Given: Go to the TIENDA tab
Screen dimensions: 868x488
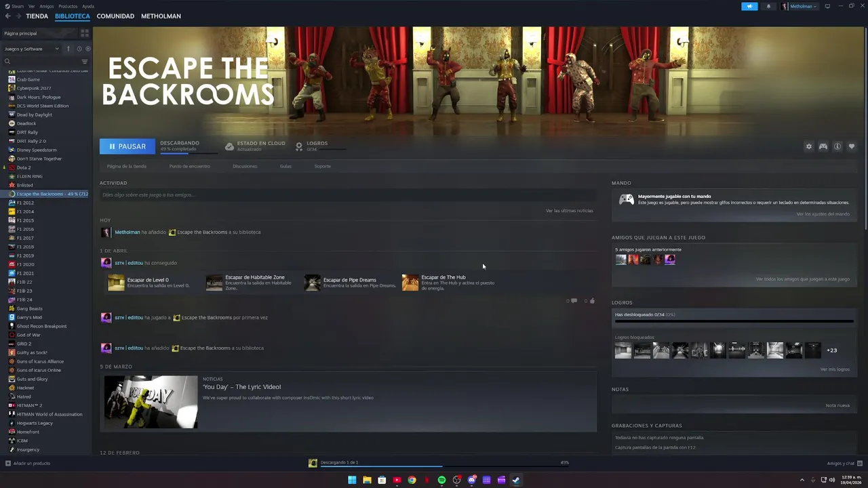Looking at the screenshot, I should coord(37,16).
